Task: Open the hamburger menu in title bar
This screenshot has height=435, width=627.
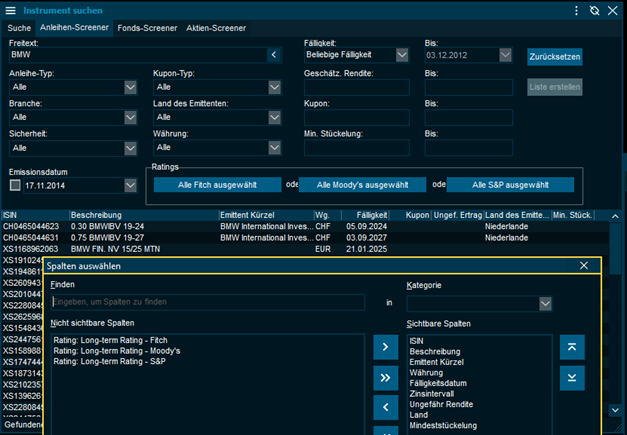Action: (11, 9)
